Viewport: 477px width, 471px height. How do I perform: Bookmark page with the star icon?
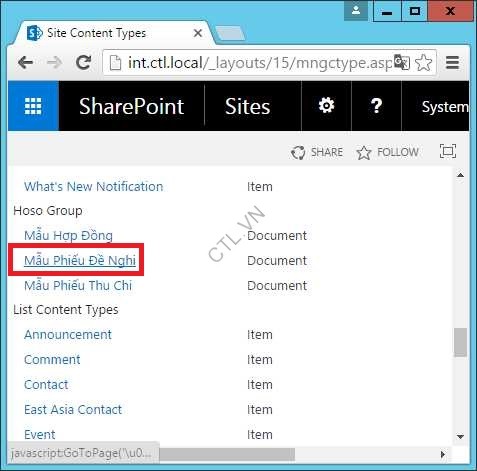point(423,62)
